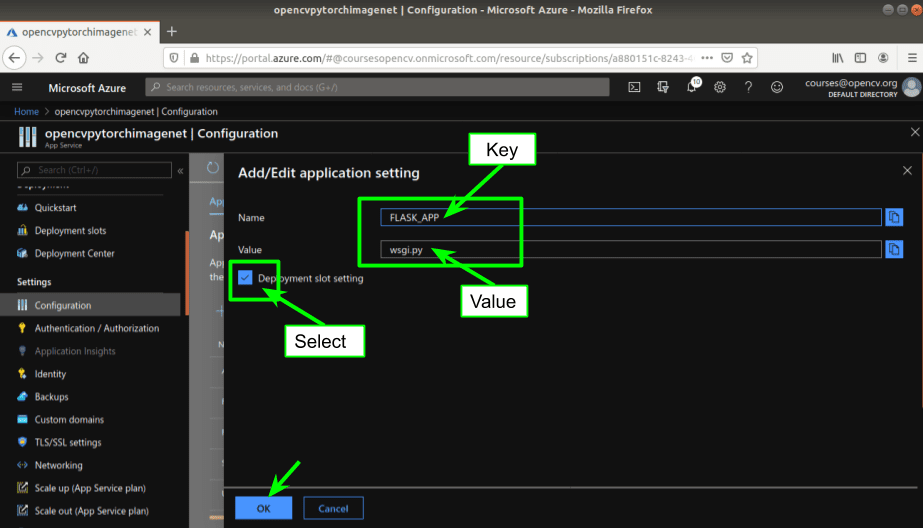Close the Add/Edit application setting panel

click(x=907, y=171)
